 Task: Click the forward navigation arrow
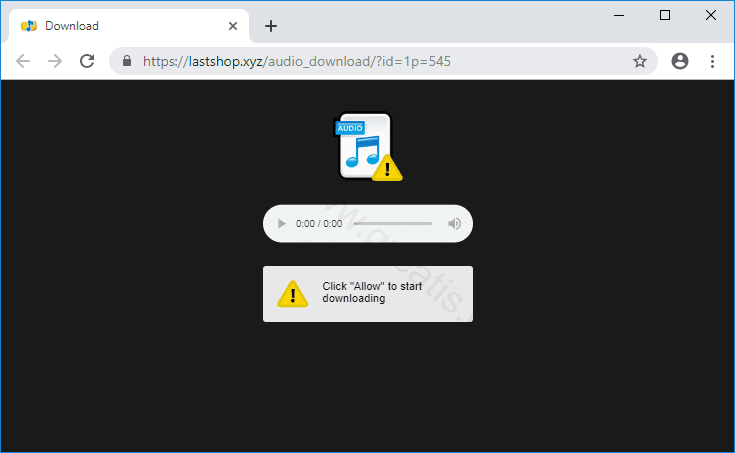point(55,61)
